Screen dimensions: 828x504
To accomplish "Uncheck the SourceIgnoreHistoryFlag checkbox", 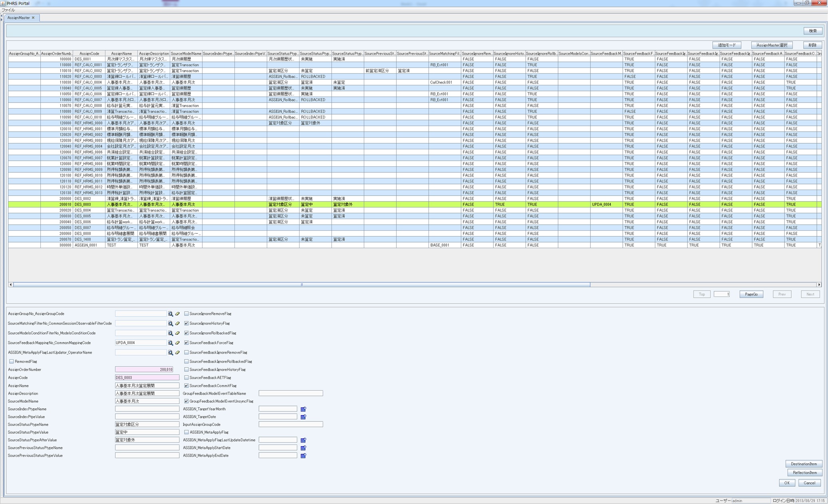I will pos(186,323).
